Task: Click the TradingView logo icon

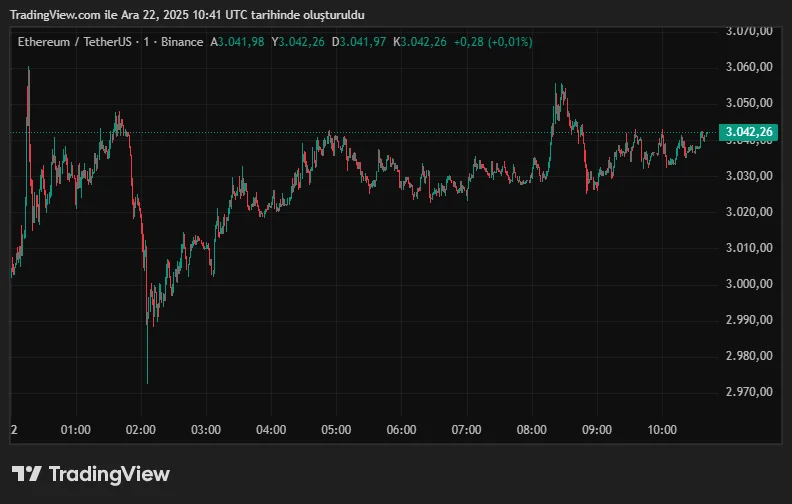Action: (x=26, y=474)
